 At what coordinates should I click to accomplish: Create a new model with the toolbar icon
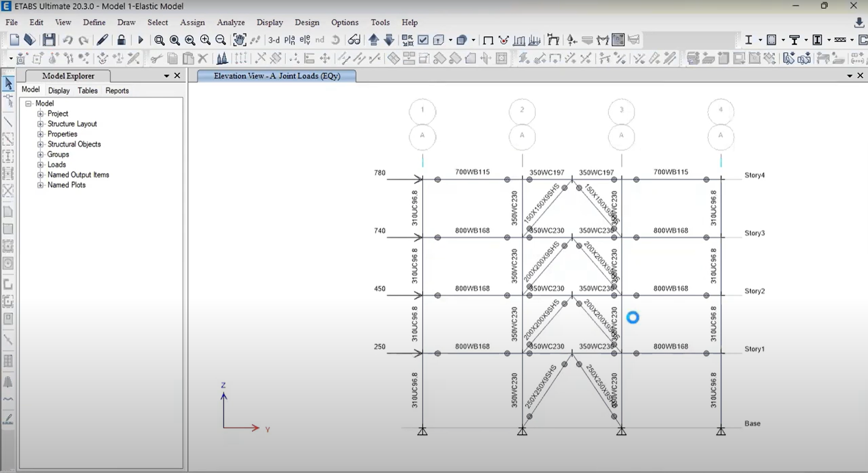click(x=14, y=40)
